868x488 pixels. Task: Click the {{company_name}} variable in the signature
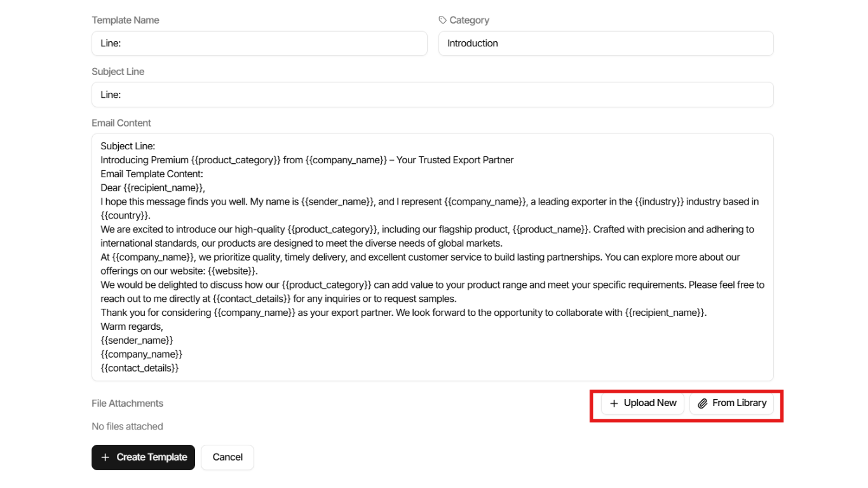click(x=141, y=354)
